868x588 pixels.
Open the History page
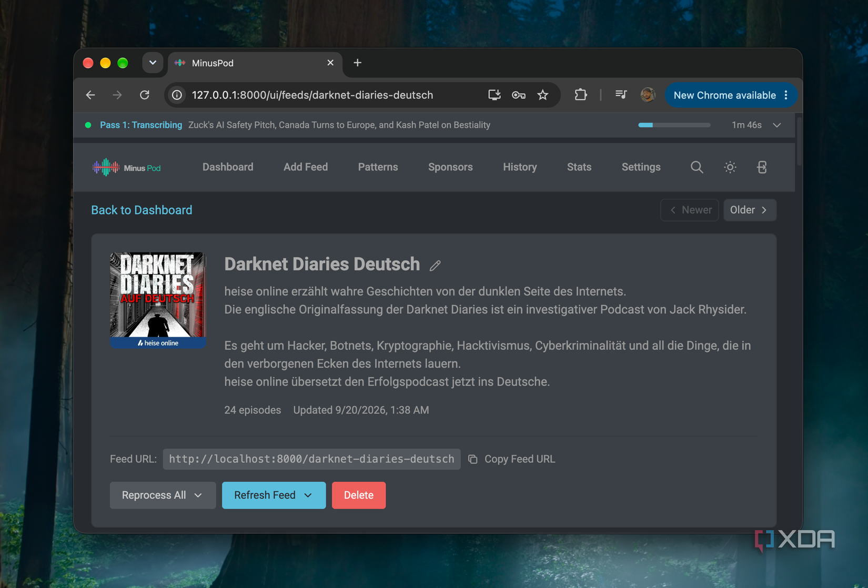point(520,167)
